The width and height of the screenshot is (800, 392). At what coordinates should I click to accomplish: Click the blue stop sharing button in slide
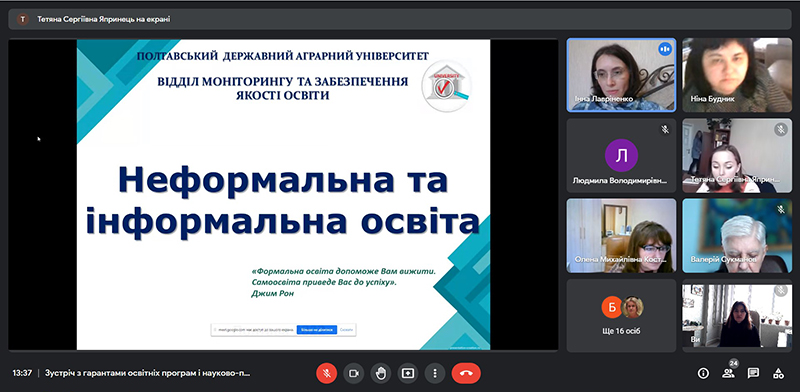tap(317, 330)
